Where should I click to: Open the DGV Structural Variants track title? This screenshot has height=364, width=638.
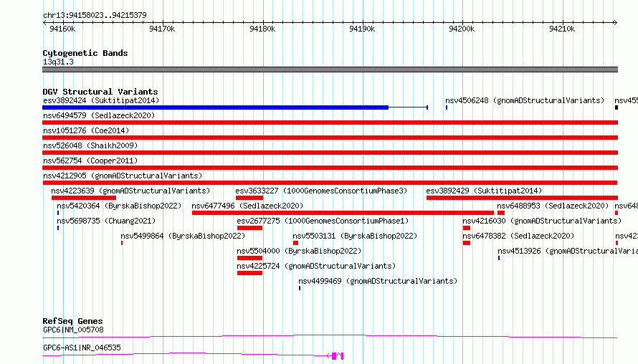[100, 92]
